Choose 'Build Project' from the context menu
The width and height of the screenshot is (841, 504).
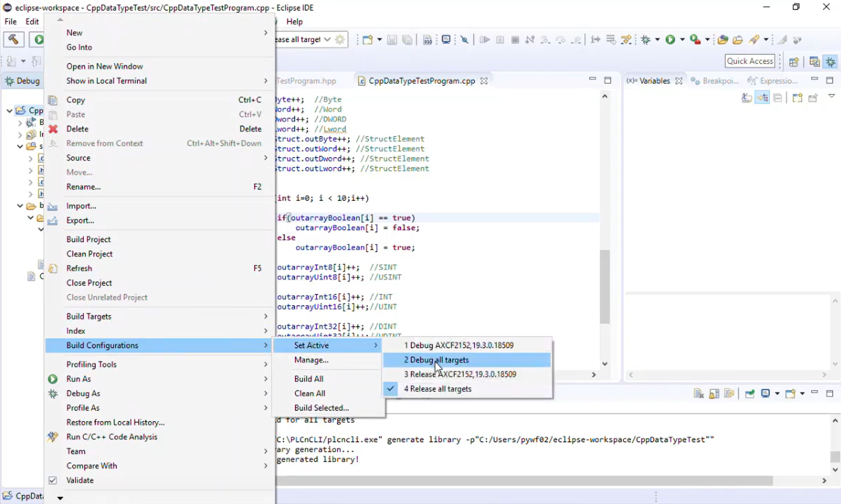pyautogui.click(x=159, y=239)
